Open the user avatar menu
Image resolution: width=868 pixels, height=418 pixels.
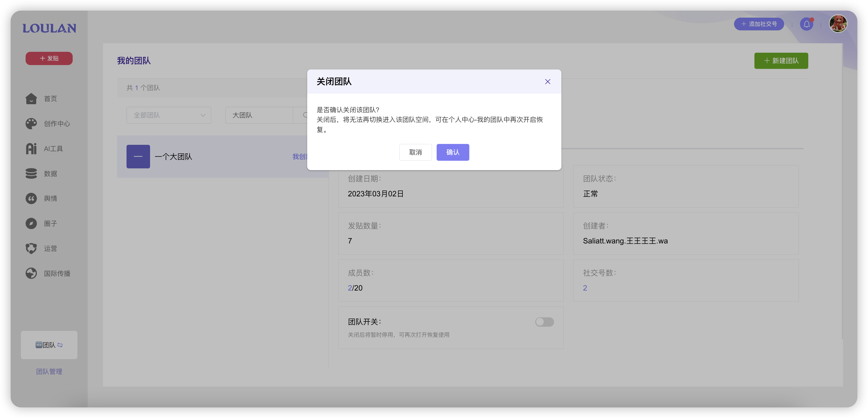tap(838, 24)
